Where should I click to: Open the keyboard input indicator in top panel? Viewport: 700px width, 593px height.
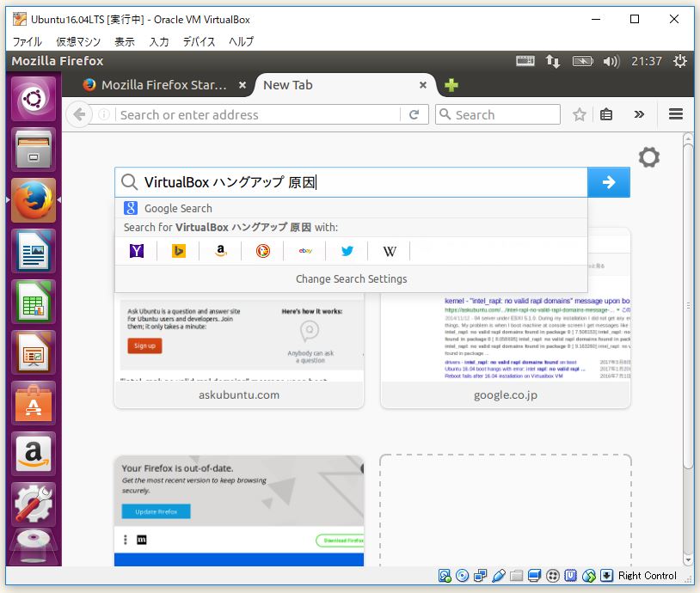click(x=525, y=61)
